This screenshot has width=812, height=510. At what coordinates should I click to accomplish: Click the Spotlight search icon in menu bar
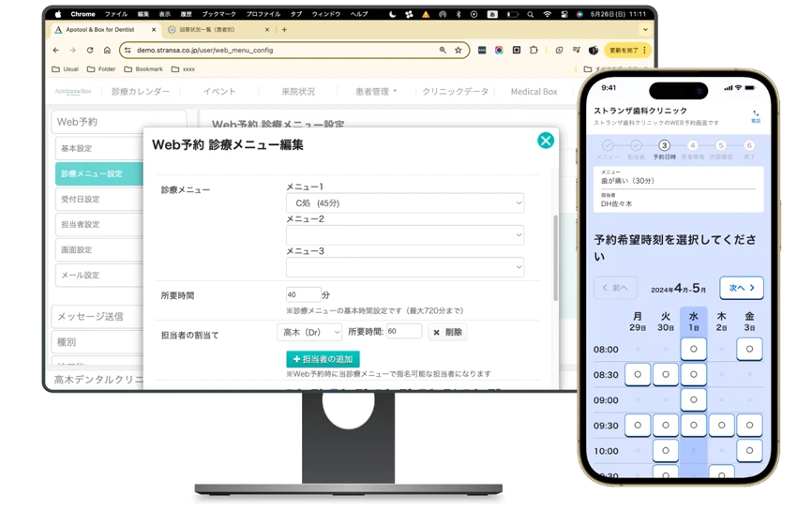point(531,14)
